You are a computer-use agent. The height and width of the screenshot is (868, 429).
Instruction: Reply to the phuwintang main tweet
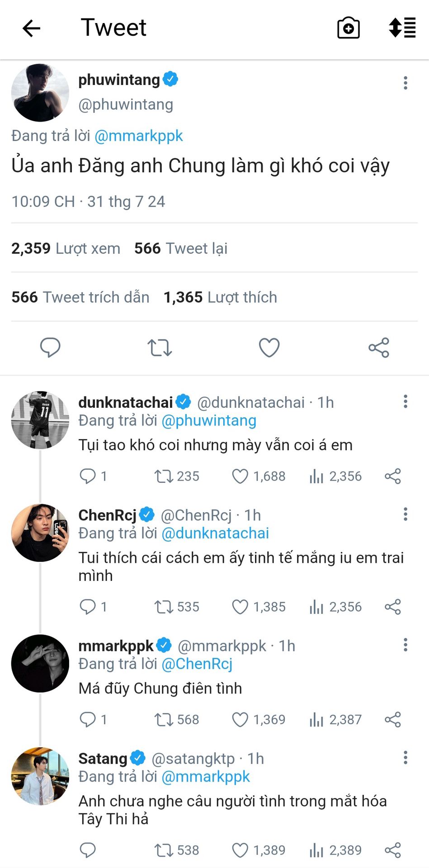tap(50, 348)
